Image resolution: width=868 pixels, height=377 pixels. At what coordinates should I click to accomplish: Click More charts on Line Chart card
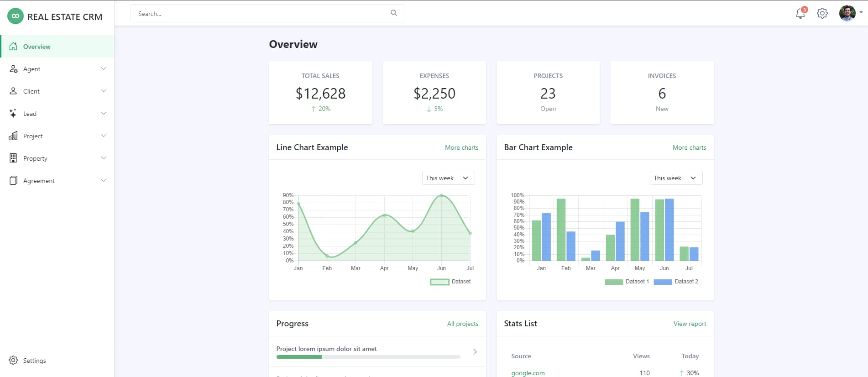pyautogui.click(x=461, y=147)
